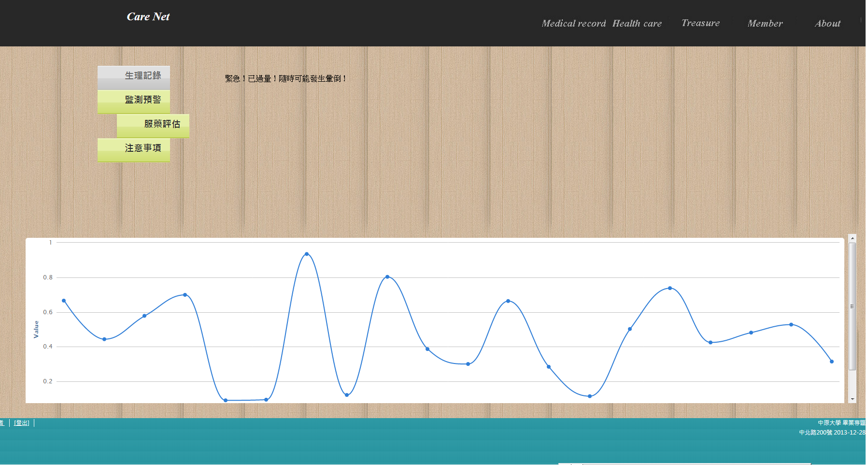
Task: Click the chart's vertical scrollbar thumb
Action: click(853, 306)
